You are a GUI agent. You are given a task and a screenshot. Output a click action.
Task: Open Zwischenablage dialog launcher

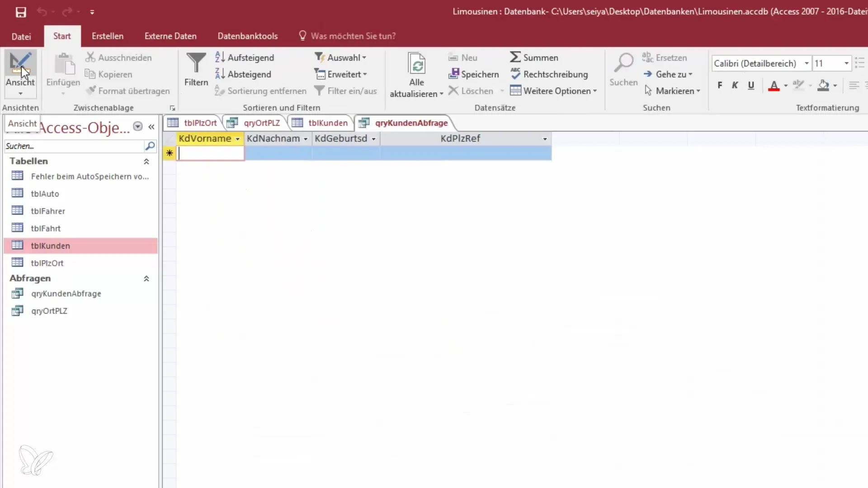pyautogui.click(x=172, y=108)
